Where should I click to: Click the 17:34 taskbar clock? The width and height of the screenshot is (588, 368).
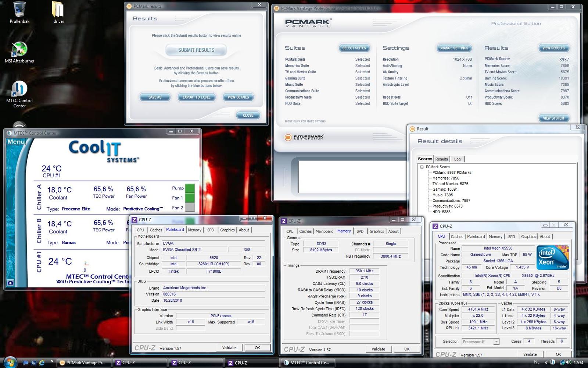click(x=578, y=362)
